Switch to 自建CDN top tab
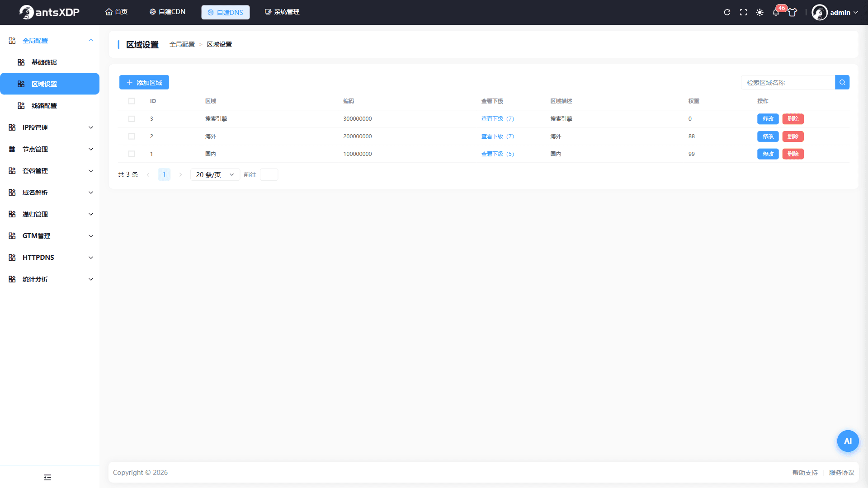This screenshot has width=868, height=488. [x=168, y=12]
